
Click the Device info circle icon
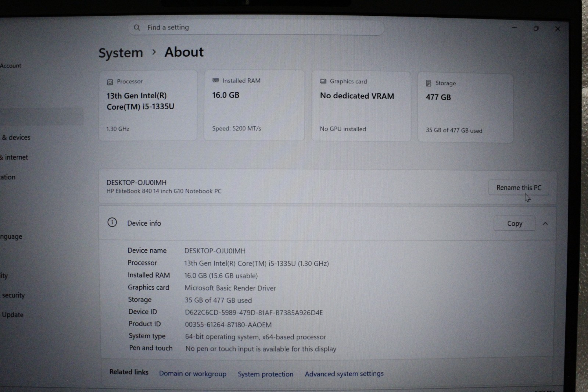pyautogui.click(x=112, y=222)
